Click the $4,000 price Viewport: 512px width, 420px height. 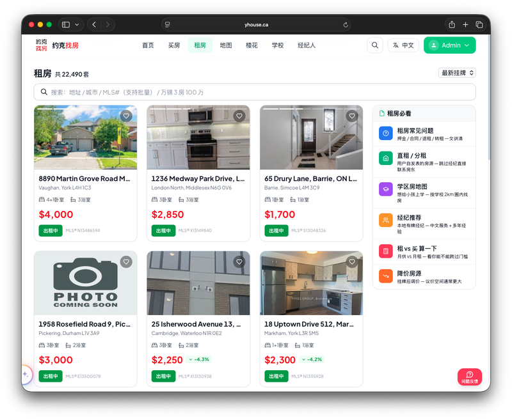[56, 215]
